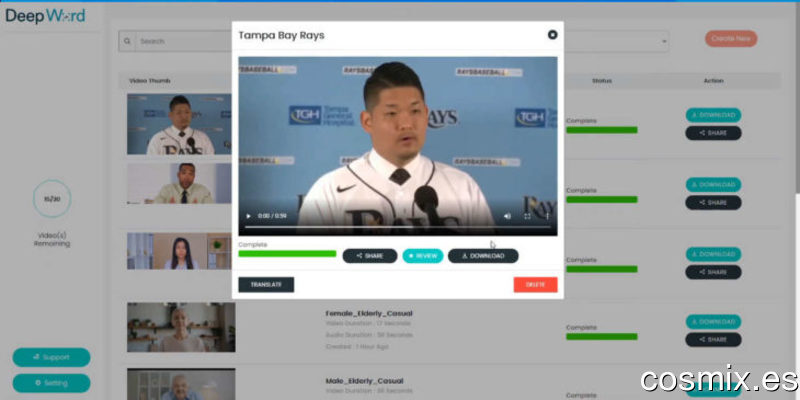
Task: Click the dialog's green Complete progress bar
Action: pos(287,254)
